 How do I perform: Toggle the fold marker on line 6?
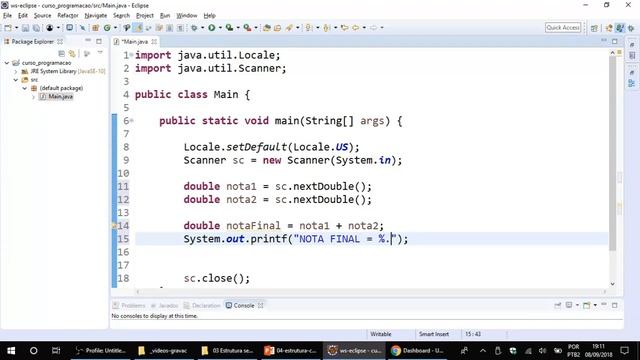click(132, 121)
